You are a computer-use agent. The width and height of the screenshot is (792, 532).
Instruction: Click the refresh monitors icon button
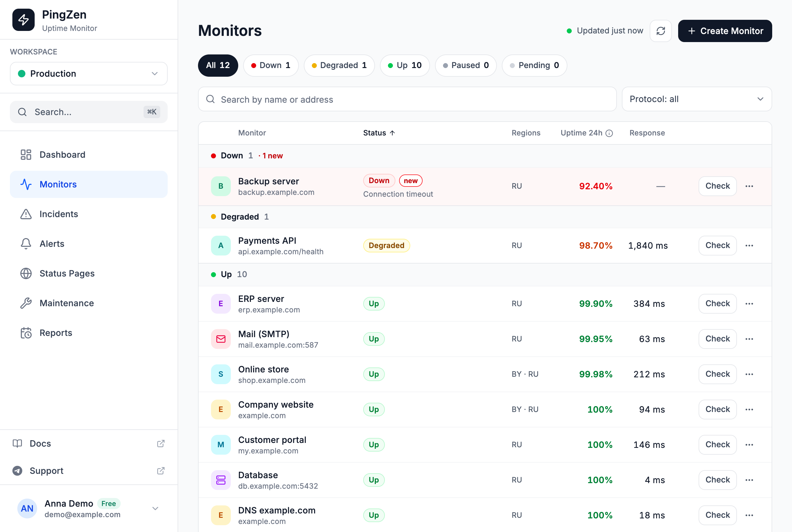[660, 31]
